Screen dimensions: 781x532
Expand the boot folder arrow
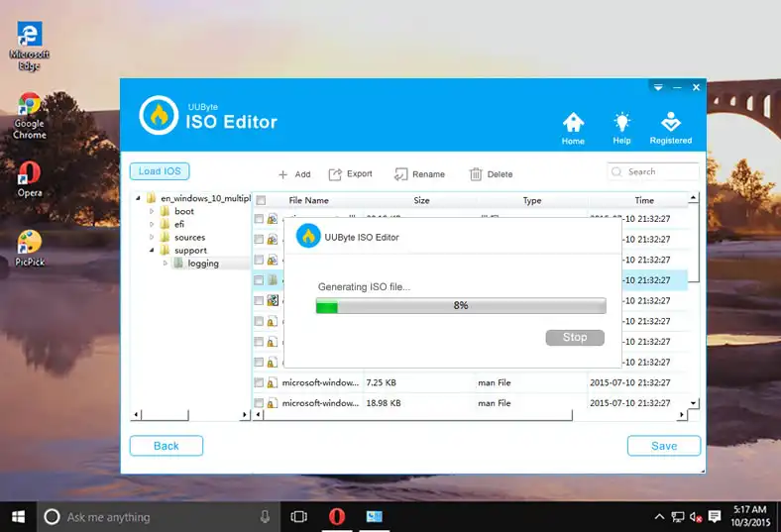point(152,211)
